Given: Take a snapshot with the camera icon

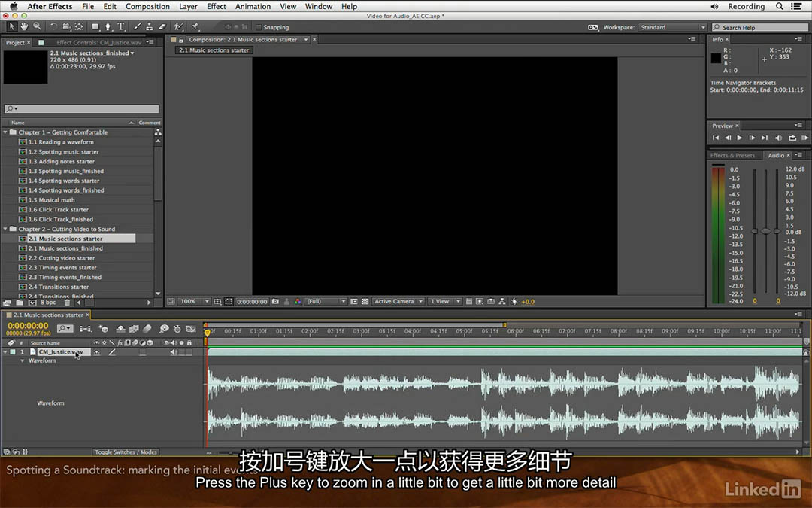Looking at the screenshot, I should click(x=275, y=301).
